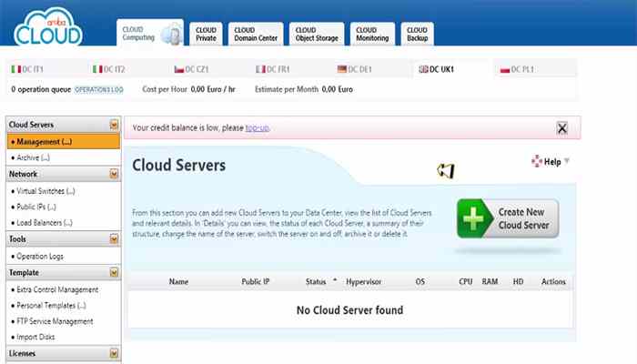Image resolution: width=637 pixels, height=364 pixels.
Task: Sort table by OS column
Action: pos(420,281)
